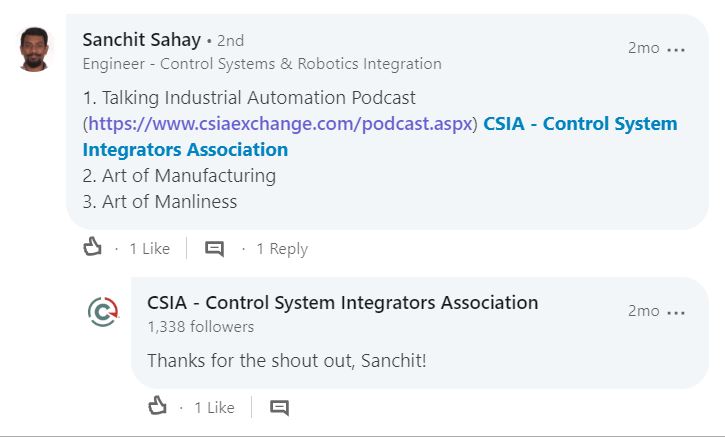Open the csiaexchange.com podcast link
The width and height of the screenshot is (725, 437).
click(x=280, y=124)
